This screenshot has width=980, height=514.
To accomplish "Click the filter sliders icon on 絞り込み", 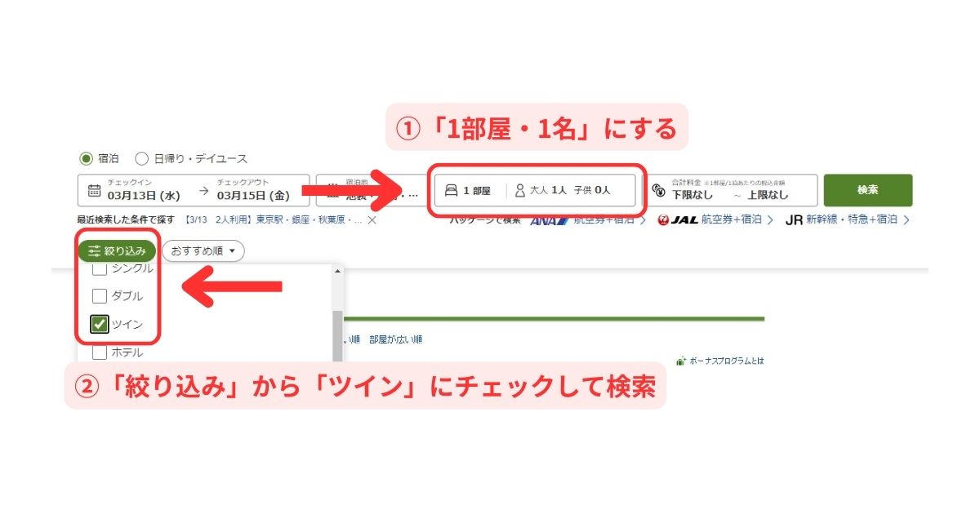I will click(95, 250).
